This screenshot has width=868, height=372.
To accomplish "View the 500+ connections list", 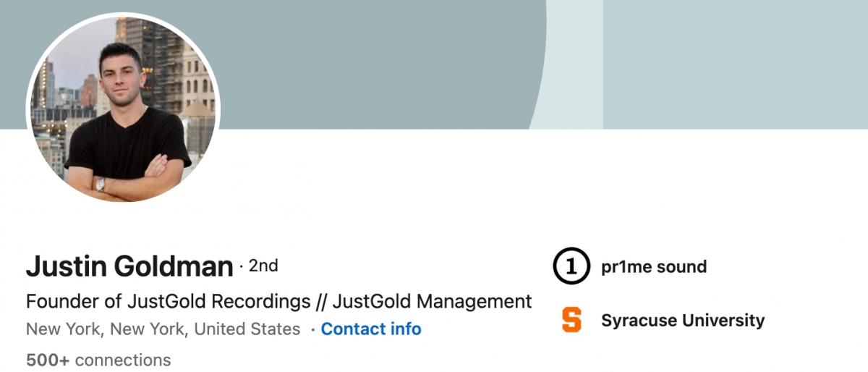I will point(98,360).
